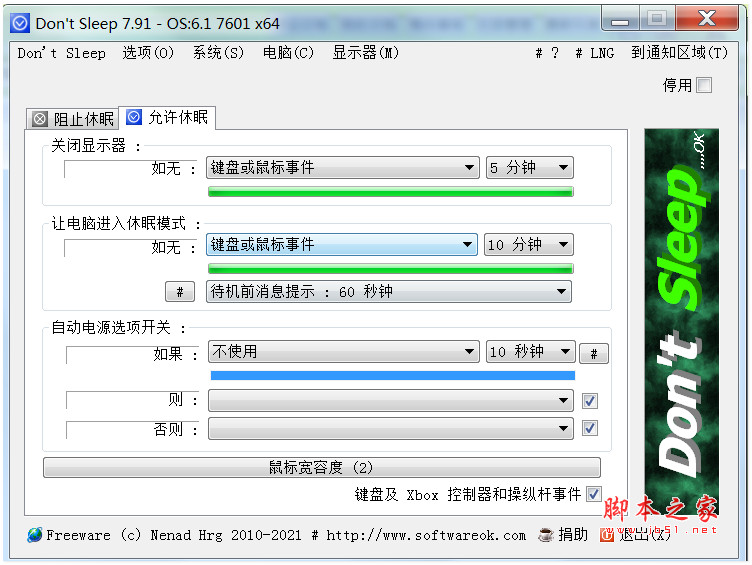This screenshot has width=752, height=565.
Task: Open event dropdown under 让电脑进入休眠模式
Action: click(341, 244)
